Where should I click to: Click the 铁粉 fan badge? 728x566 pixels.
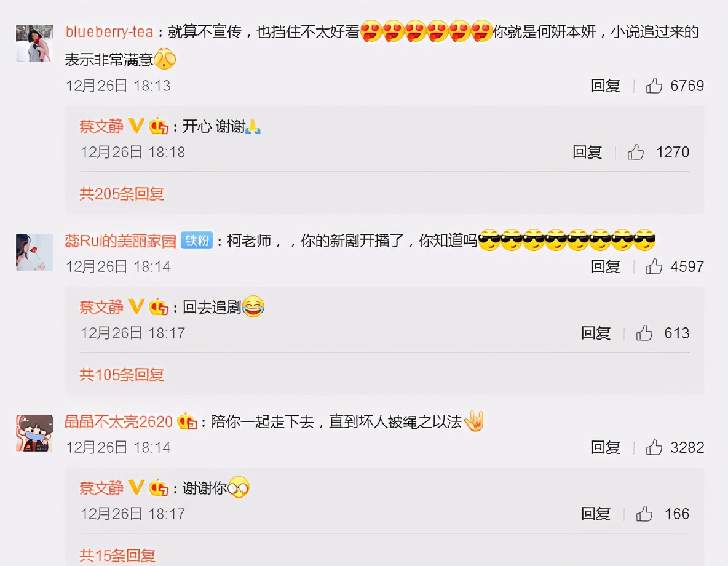(196, 241)
